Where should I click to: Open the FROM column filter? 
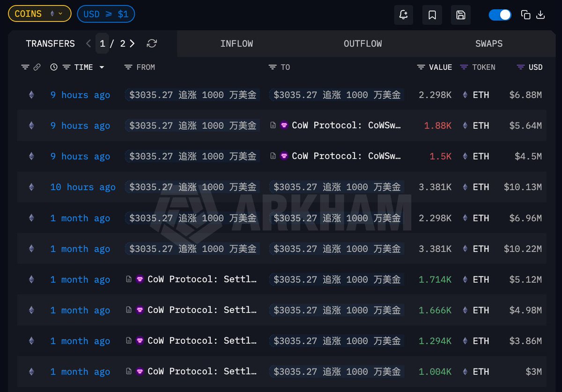128,67
